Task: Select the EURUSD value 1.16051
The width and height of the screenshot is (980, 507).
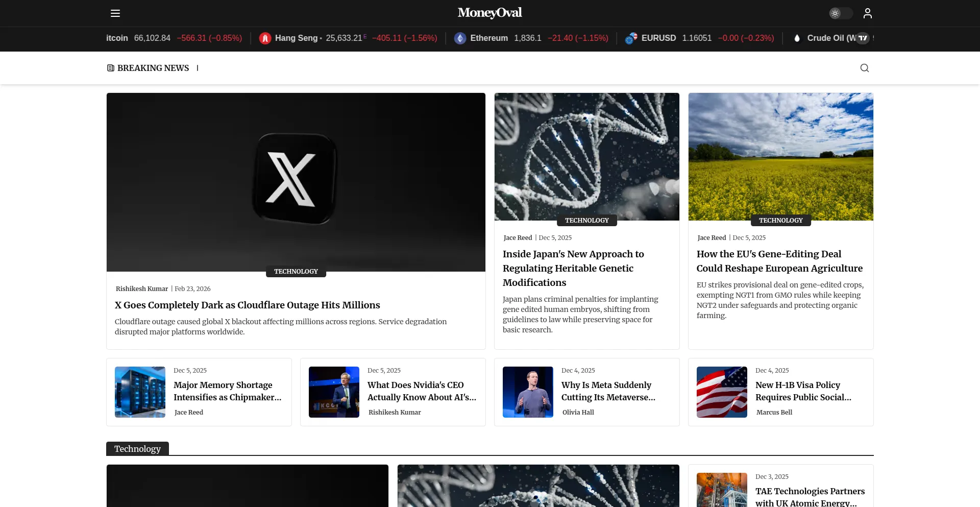Action: (697, 38)
